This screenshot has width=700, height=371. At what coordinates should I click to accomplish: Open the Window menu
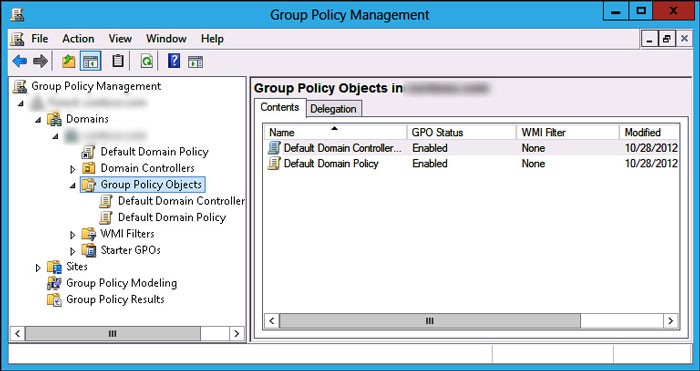[166, 39]
